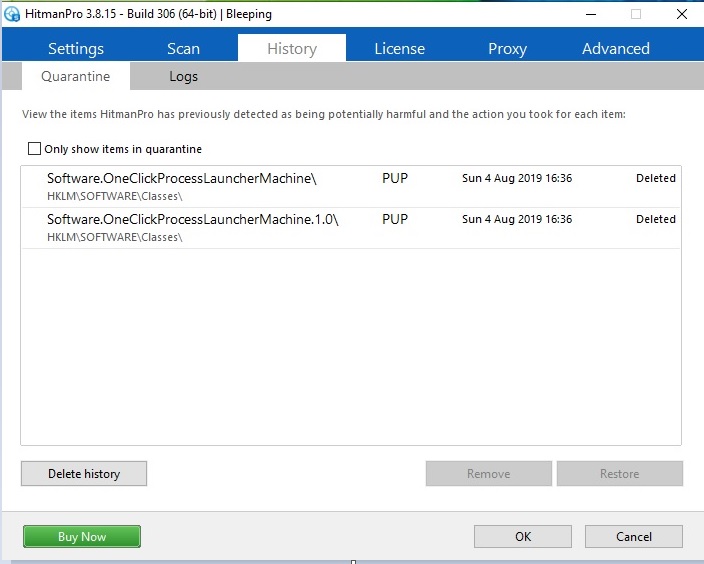Switch to the Logs sub-tab
The width and height of the screenshot is (704, 564).
click(x=183, y=76)
